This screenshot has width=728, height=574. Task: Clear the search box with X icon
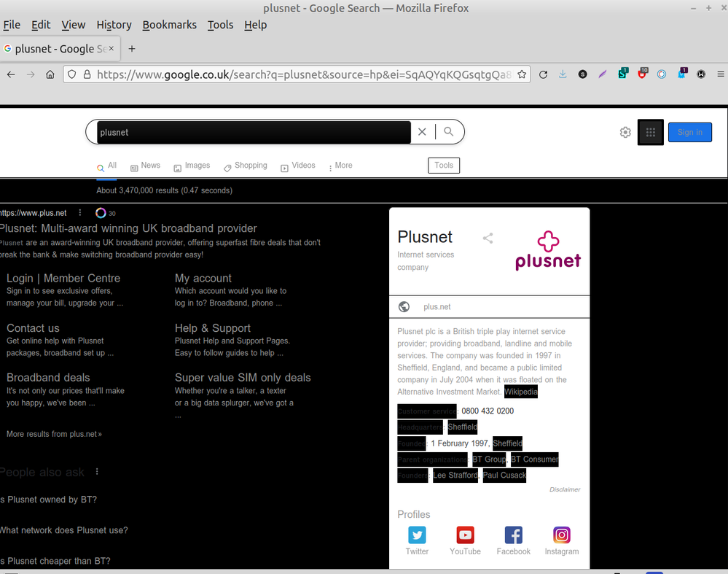pos(422,132)
